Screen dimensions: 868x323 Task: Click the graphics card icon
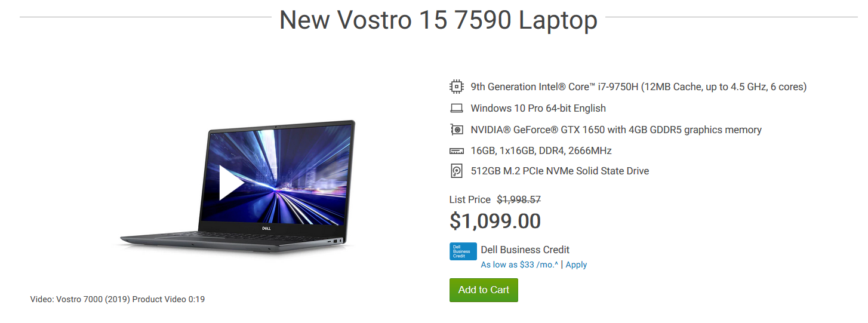pos(456,130)
